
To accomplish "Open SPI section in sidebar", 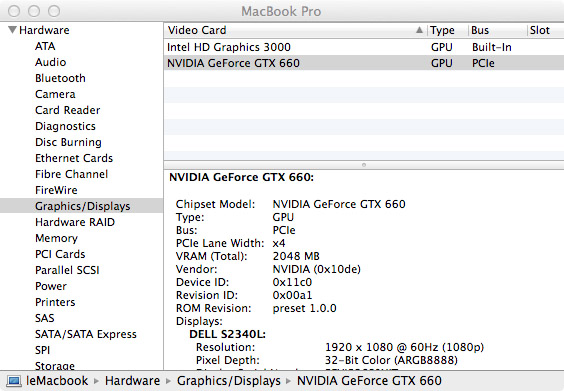I will [42, 350].
